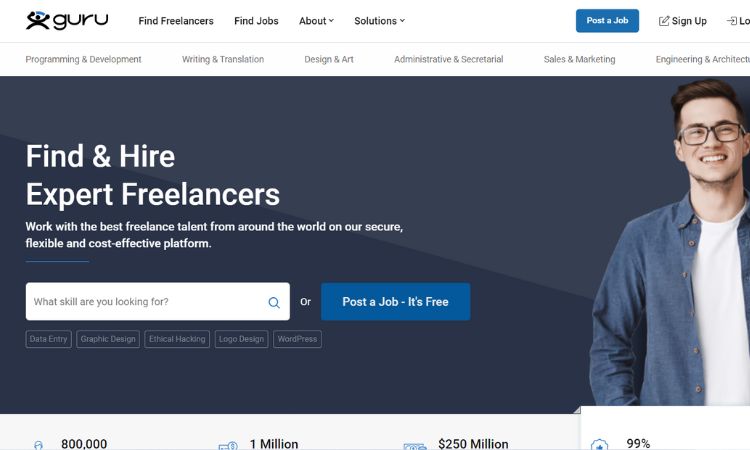
Task: Click the Sign Up pencil icon
Action: [664, 21]
